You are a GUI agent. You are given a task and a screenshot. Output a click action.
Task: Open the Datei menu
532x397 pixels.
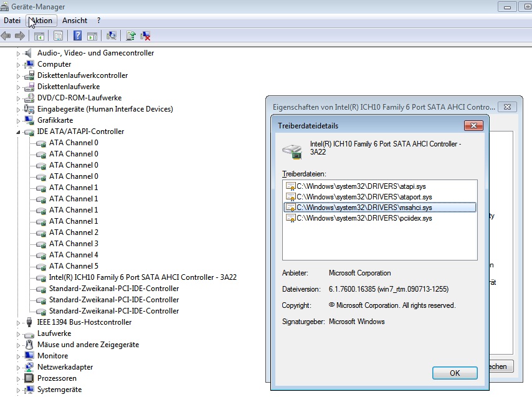click(12, 21)
